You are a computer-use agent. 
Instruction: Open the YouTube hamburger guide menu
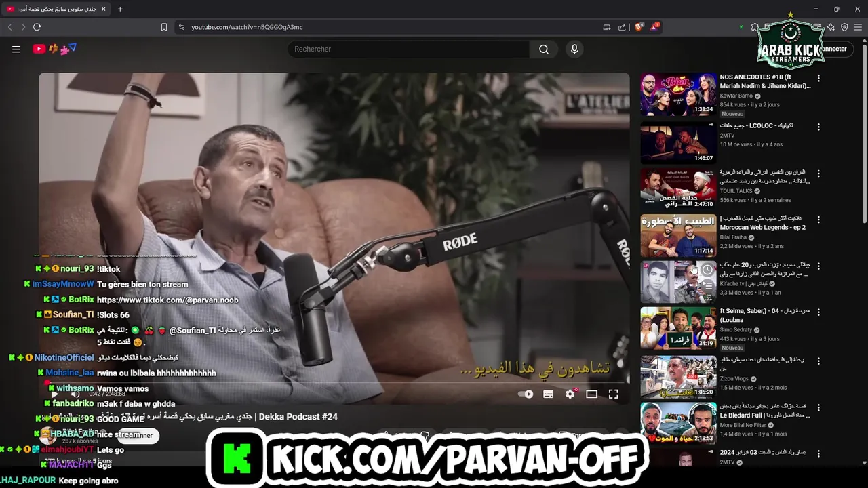(16, 49)
